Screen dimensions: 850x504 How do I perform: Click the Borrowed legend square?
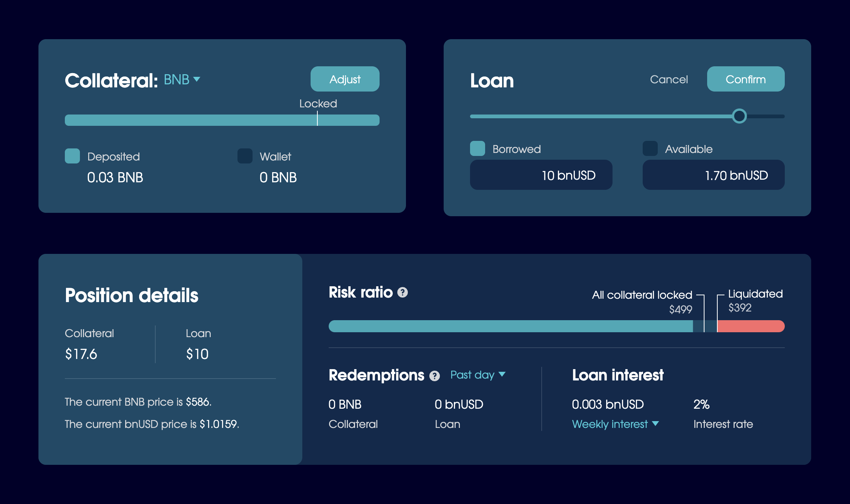point(477,148)
